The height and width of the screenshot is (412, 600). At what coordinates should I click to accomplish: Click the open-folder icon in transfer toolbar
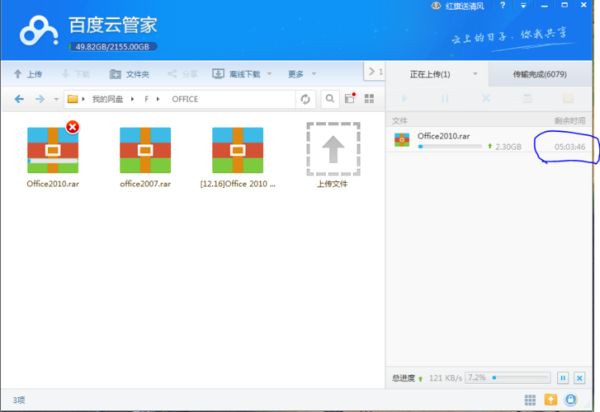point(568,99)
